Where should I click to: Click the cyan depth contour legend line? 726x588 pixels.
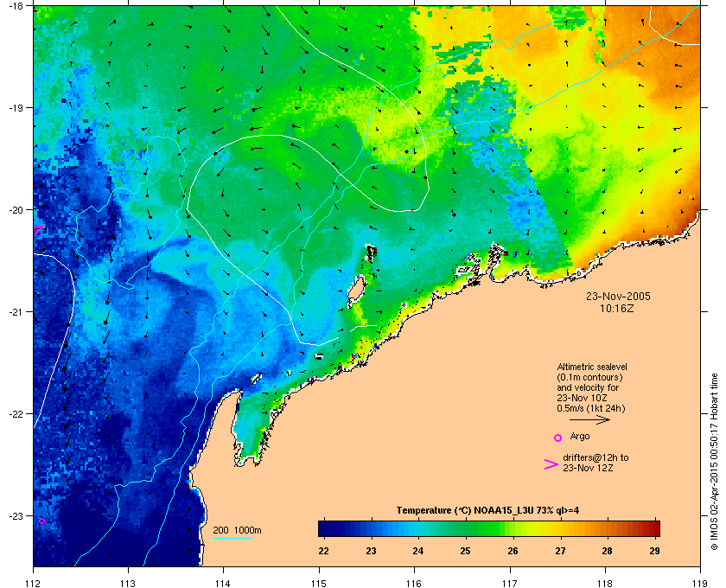pyautogui.click(x=232, y=538)
